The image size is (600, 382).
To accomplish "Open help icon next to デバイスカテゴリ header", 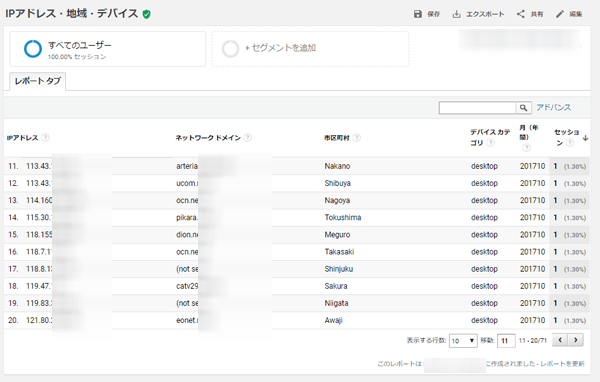I will tap(491, 143).
